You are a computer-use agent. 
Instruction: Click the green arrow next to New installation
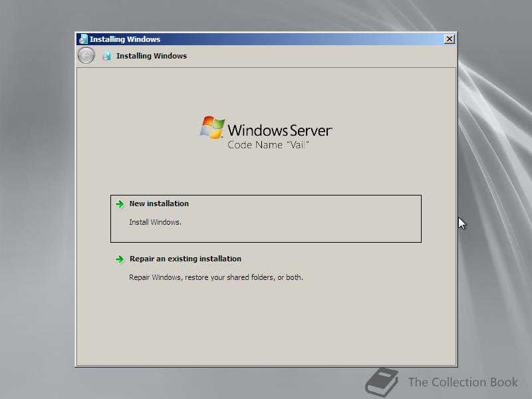(x=120, y=204)
